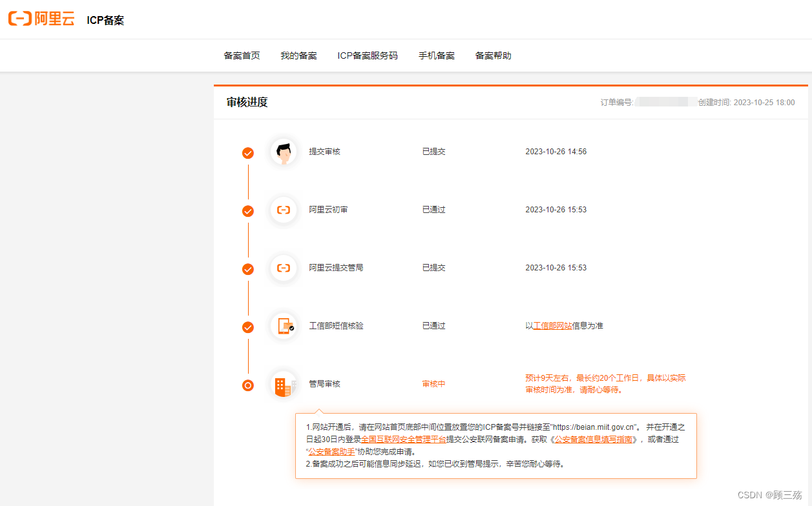Click the 阿里云初审 logo icon
This screenshot has width=812, height=506.
tap(284, 210)
